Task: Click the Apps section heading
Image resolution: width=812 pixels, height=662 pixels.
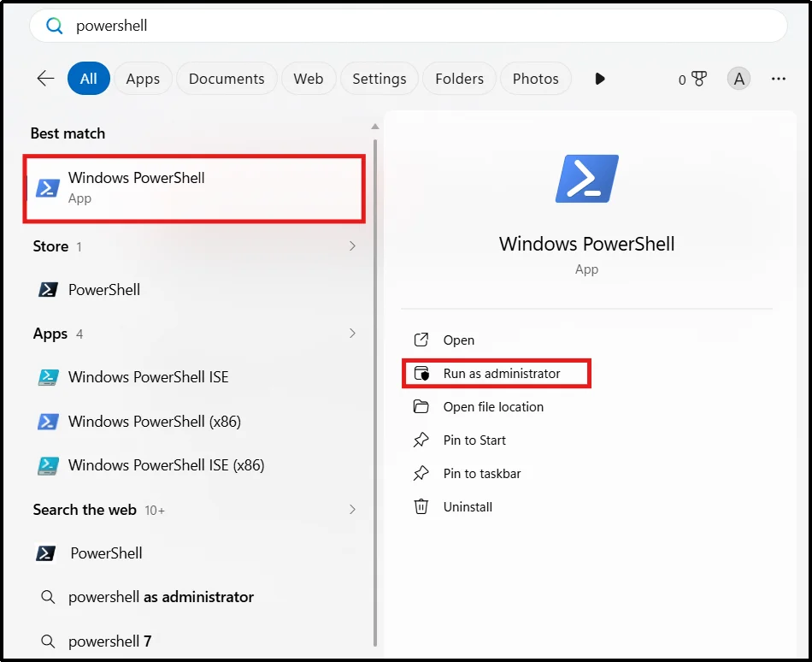Action: point(50,334)
